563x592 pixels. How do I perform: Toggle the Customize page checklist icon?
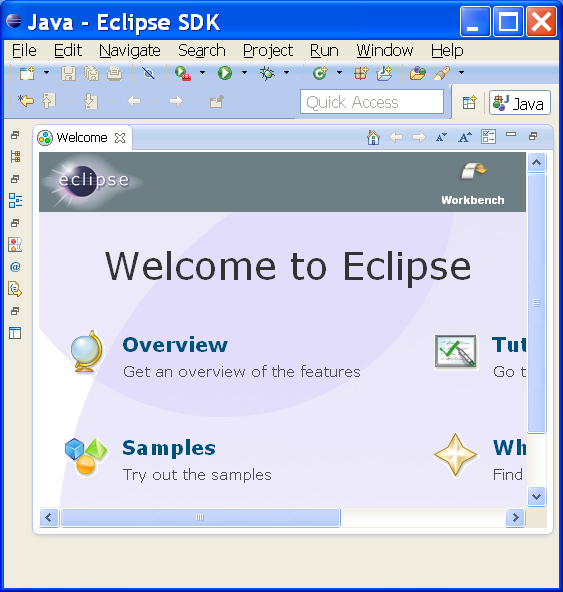point(488,137)
